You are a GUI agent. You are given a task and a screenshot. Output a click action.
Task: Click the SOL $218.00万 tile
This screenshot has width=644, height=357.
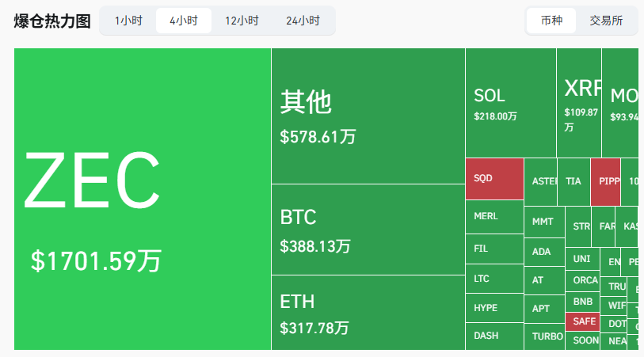pos(510,103)
